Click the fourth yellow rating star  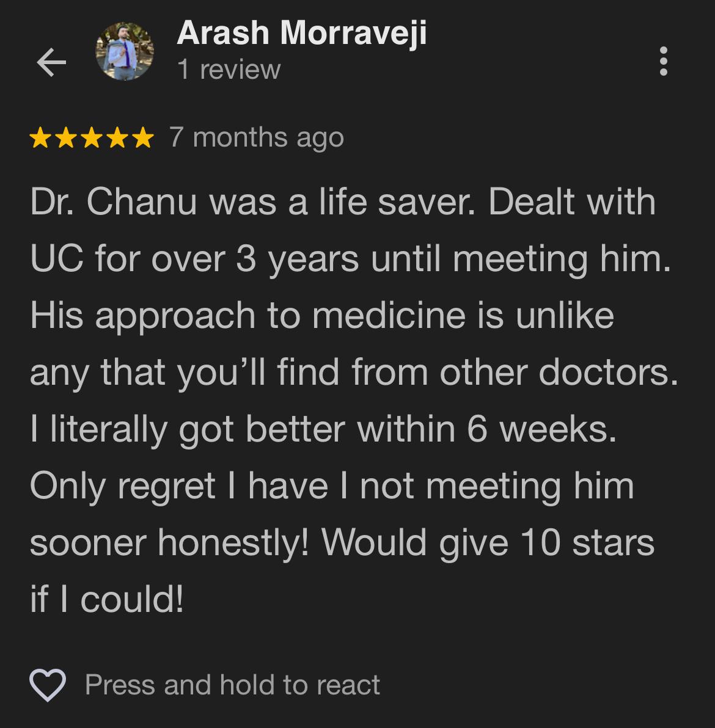(x=117, y=138)
